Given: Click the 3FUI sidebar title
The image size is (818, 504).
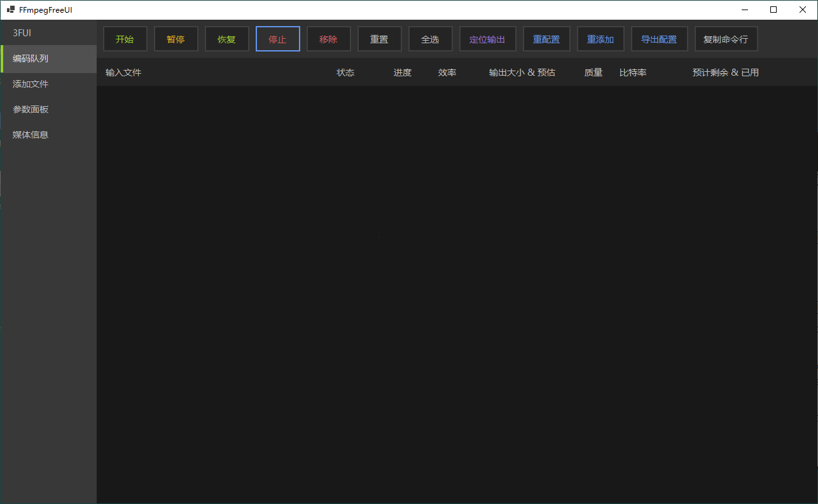Looking at the screenshot, I should (x=22, y=33).
